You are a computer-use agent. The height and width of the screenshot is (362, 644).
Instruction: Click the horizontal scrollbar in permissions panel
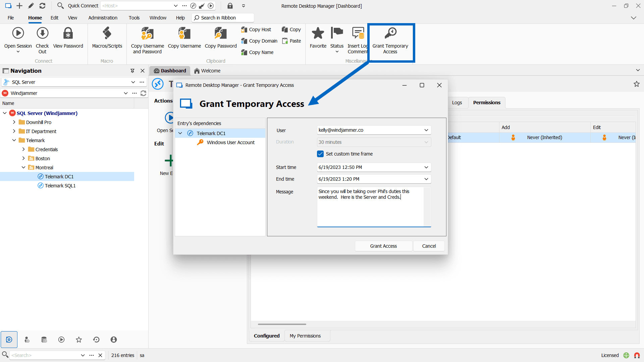(x=282, y=324)
